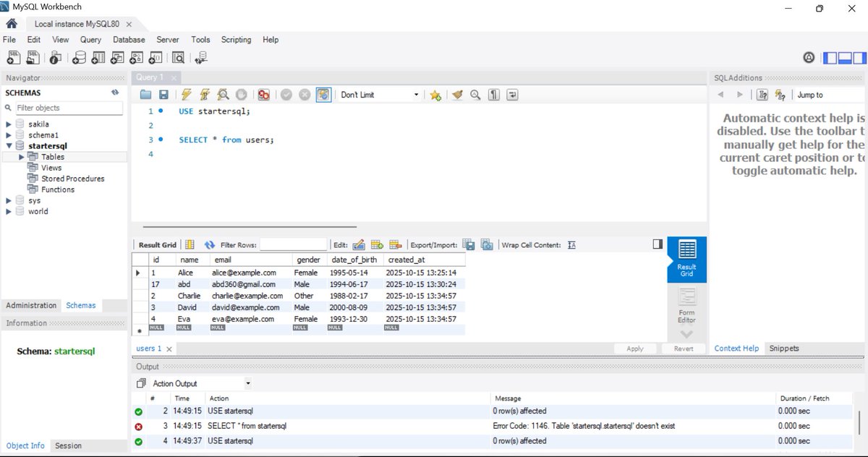The width and height of the screenshot is (868, 457).
Task: Switch to the Snippets tab
Action: coord(784,348)
